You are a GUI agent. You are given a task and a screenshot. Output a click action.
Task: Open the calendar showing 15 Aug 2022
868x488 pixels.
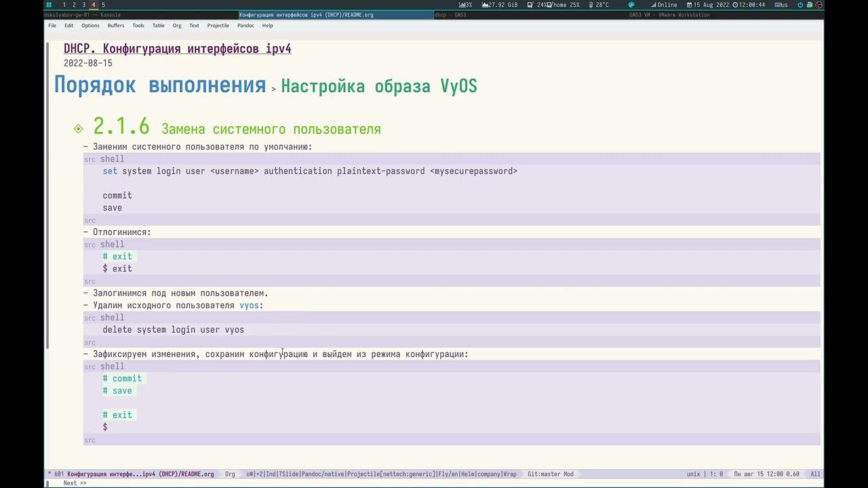[x=708, y=5]
